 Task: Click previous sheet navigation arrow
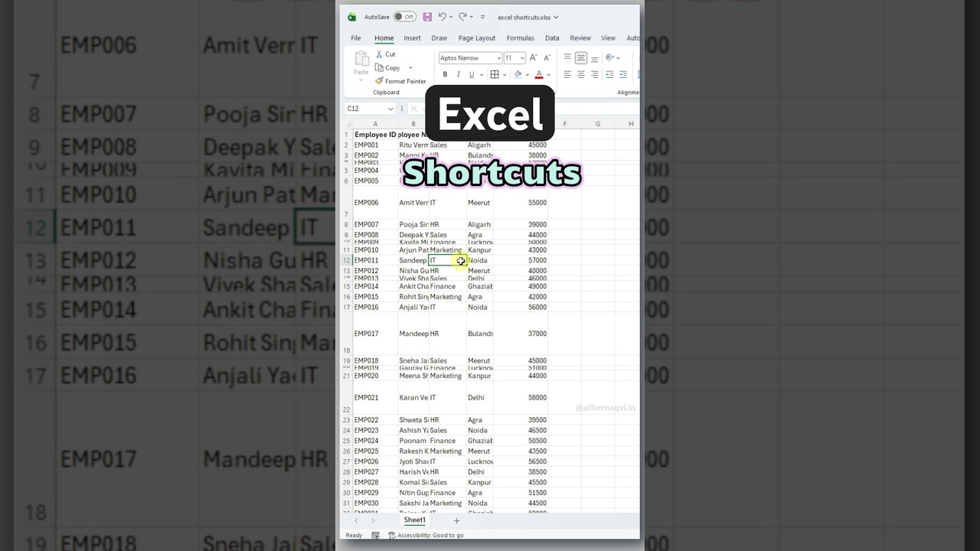tap(356, 521)
